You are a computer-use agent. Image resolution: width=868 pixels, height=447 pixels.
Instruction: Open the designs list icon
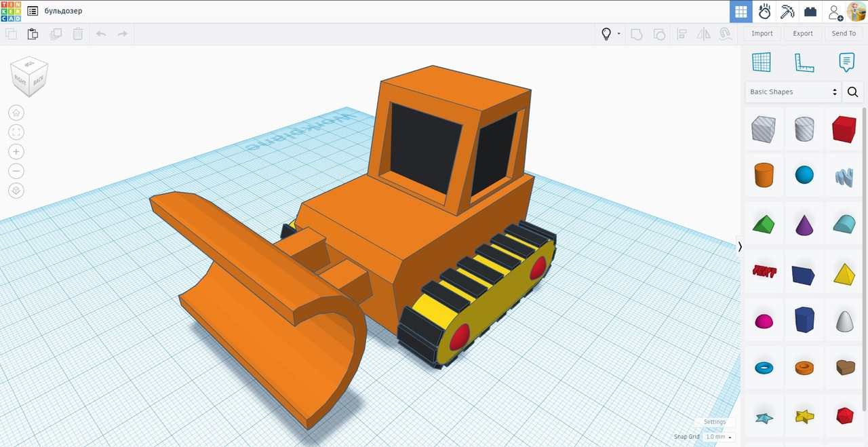coord(33,11)
